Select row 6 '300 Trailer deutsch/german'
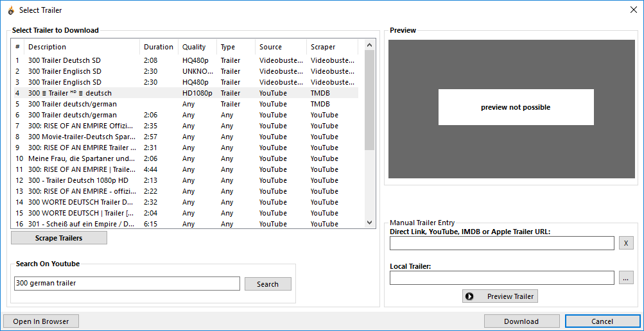Screen dimensions: 644x331 click(x=186, y=115)
